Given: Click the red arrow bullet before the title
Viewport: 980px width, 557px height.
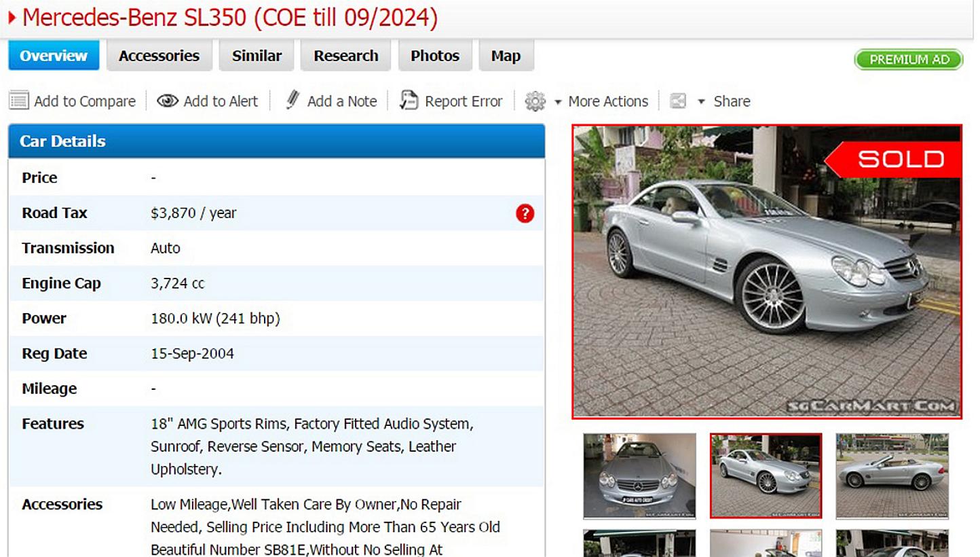Looking at the screenshot, I should (11, 18).
